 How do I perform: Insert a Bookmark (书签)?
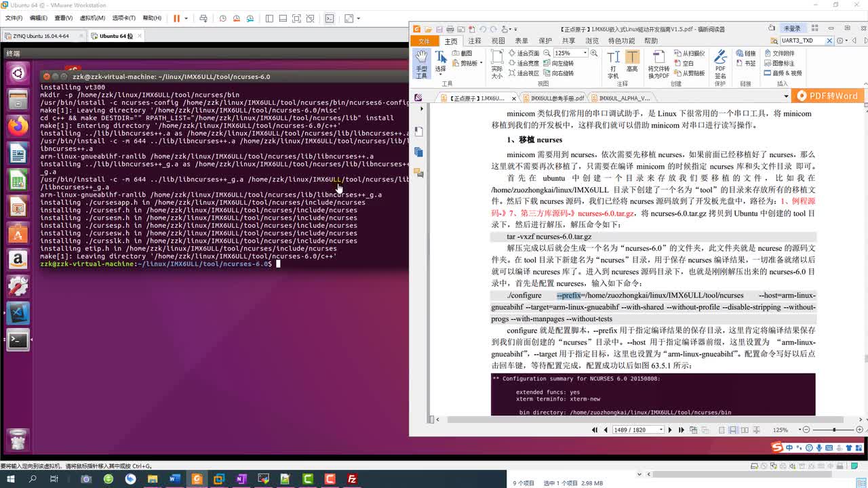point(745,63)
